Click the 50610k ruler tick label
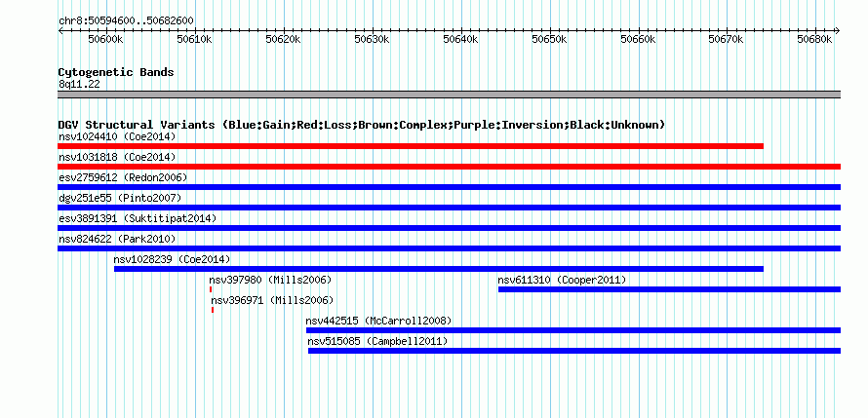The width and height of the screenshot is (868, 418). (x=194, y=39)
